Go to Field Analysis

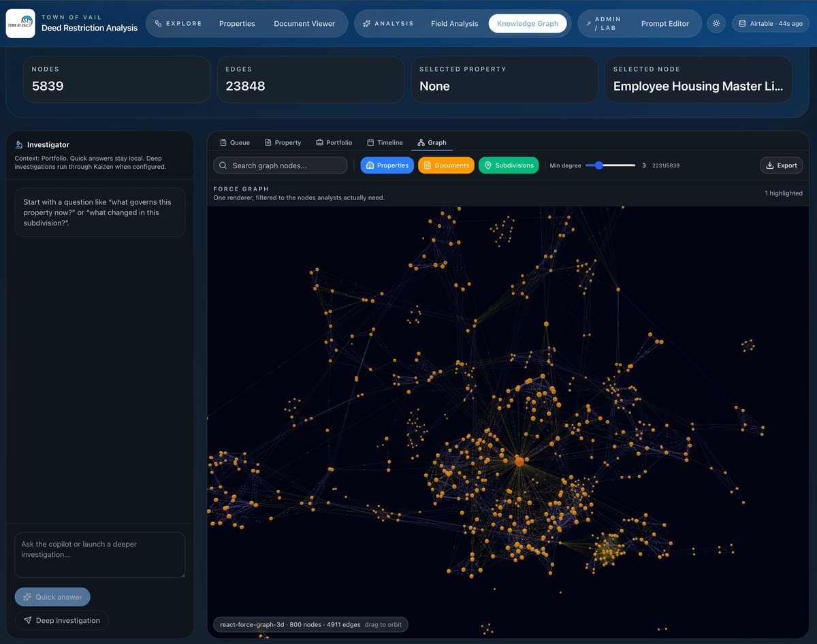pyautogui.click(x=455, y=24)
